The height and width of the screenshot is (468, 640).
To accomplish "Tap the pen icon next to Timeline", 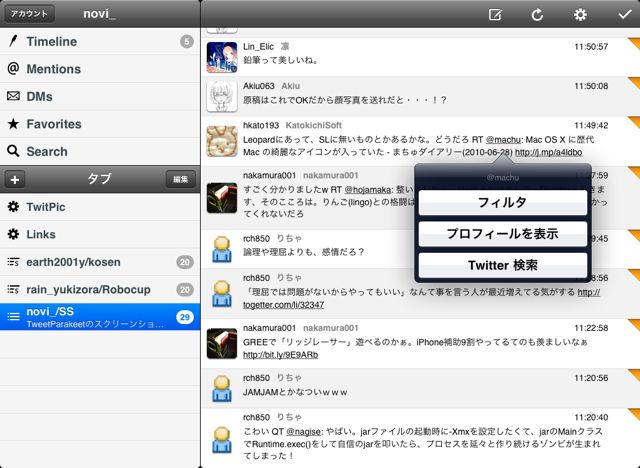I will click(x=13, y=41).
